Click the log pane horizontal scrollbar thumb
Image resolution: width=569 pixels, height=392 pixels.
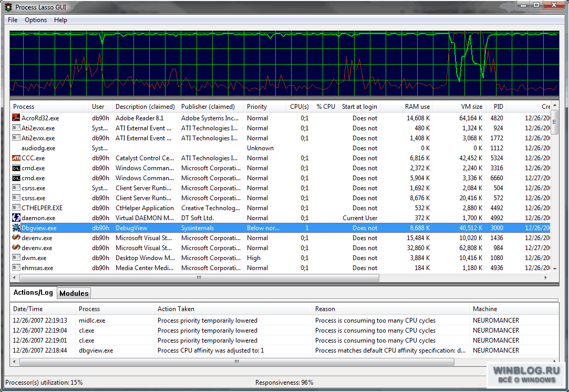pyautogui.click(x=237, y=362)
